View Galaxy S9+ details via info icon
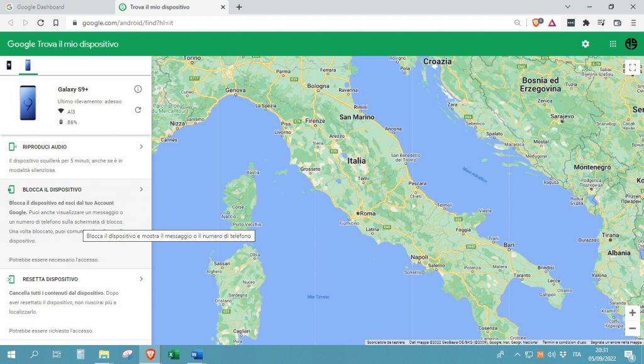The height and width of the screenshot is (364, 644). click(x=137, y=89)
